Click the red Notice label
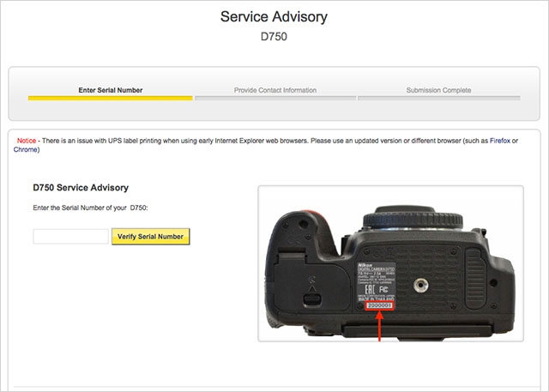Image resolution: width=549 pixels, height=392 pixels. coord(27,141)
